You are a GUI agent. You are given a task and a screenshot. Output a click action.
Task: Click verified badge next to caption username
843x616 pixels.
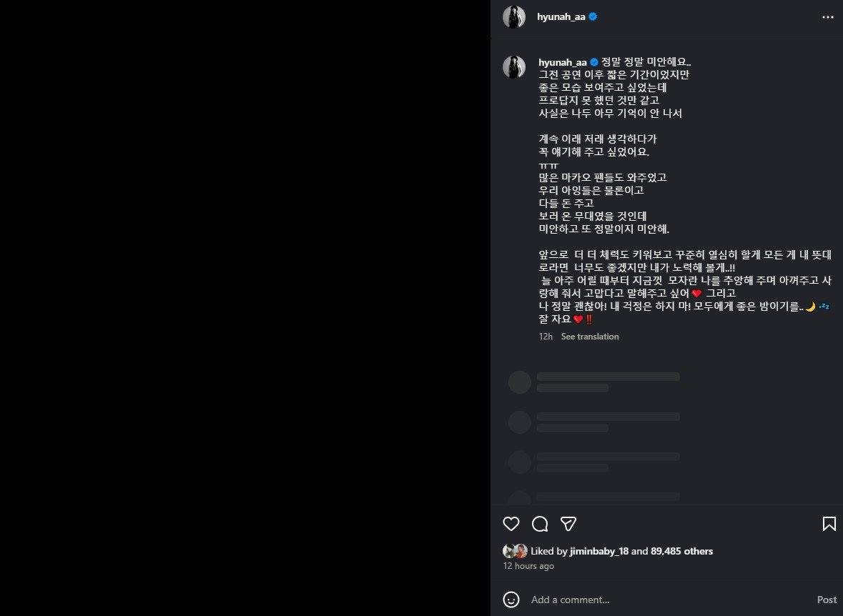pos(594,62)
